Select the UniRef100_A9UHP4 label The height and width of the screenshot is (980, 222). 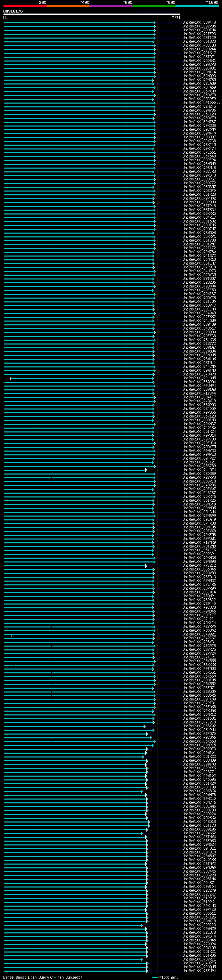199,386
